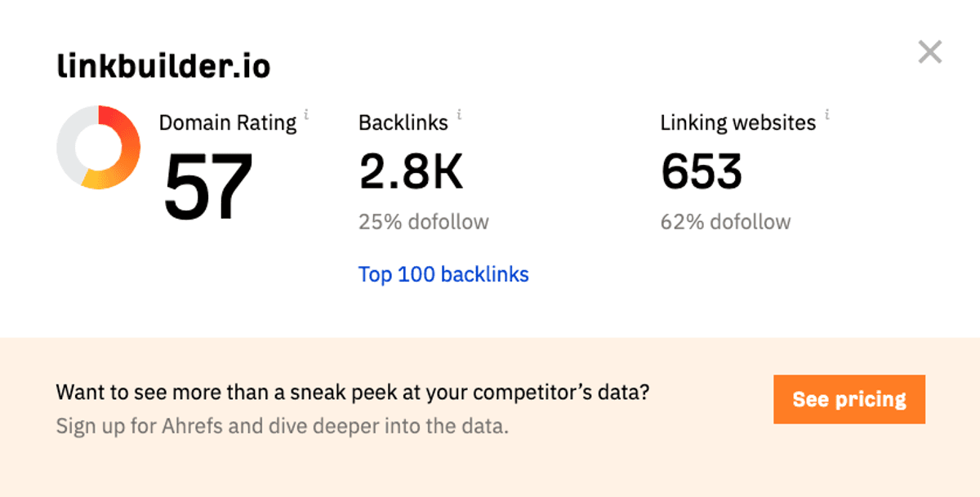
Task: Click the info icon beside Domain Rating
Action: (306, 115)
